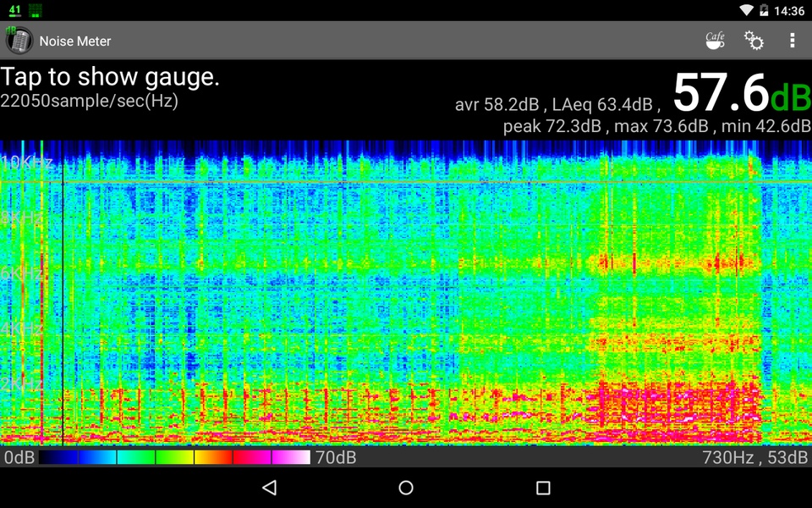
Task: Tap the black vertical cursor line in spectrogram
Action: coord(63,293)
